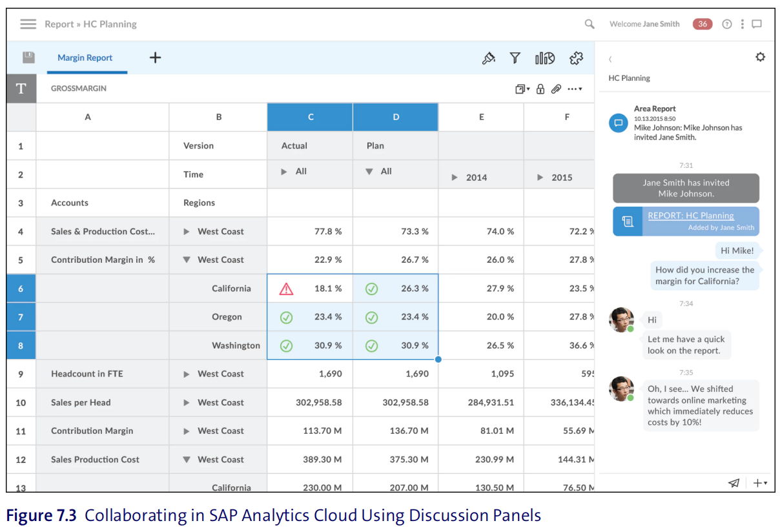Select the '284,931.51' cell

pyautogui.click(x=481, y=403)
